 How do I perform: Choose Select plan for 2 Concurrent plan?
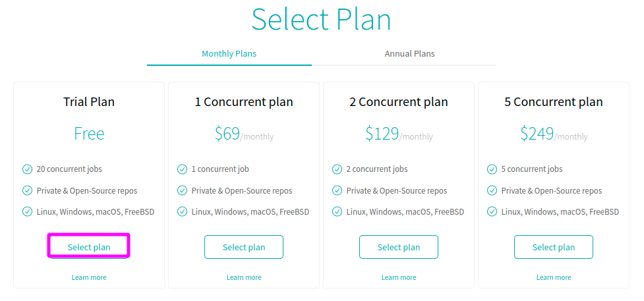[399, 247]
